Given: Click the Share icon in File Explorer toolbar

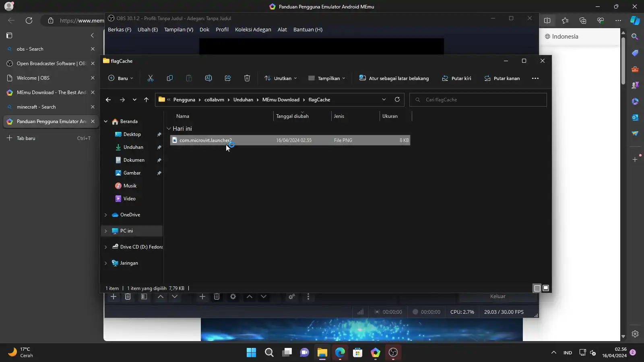Looking at the screenshot, I should coord(228,78).
